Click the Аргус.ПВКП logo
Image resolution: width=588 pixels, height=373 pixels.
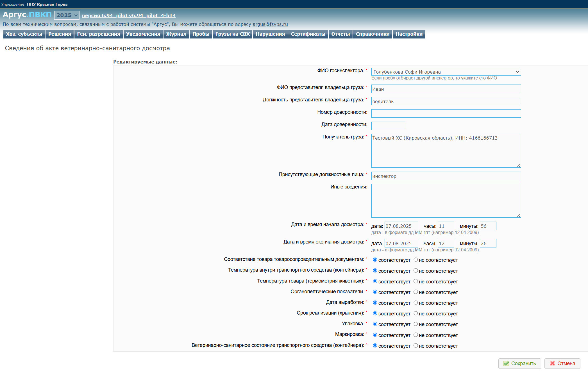(27, 15)
